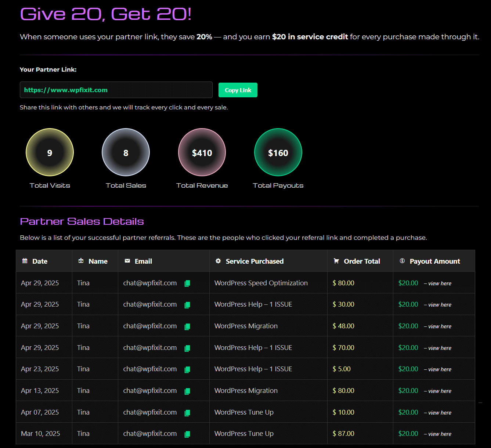
Task: Click the Payout Amount column header
Action: tap(434, 261)
